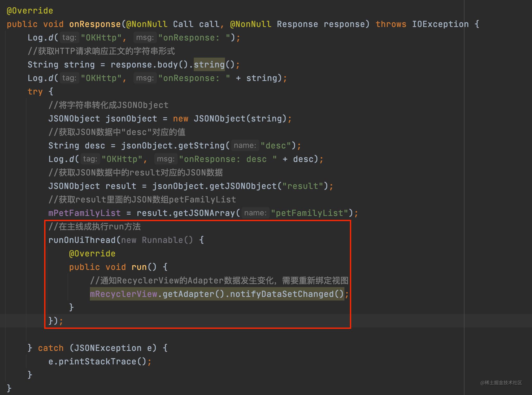Viewport: 532px width, 395px height.
Task: Click the catch keyword
Action: (51, 348)
